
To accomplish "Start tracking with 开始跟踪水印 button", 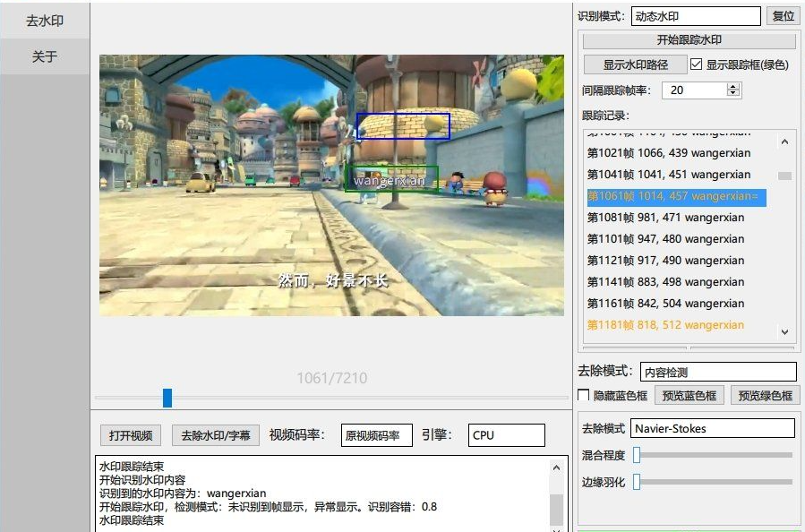I will pyautogui.click(x=689, y=40).
